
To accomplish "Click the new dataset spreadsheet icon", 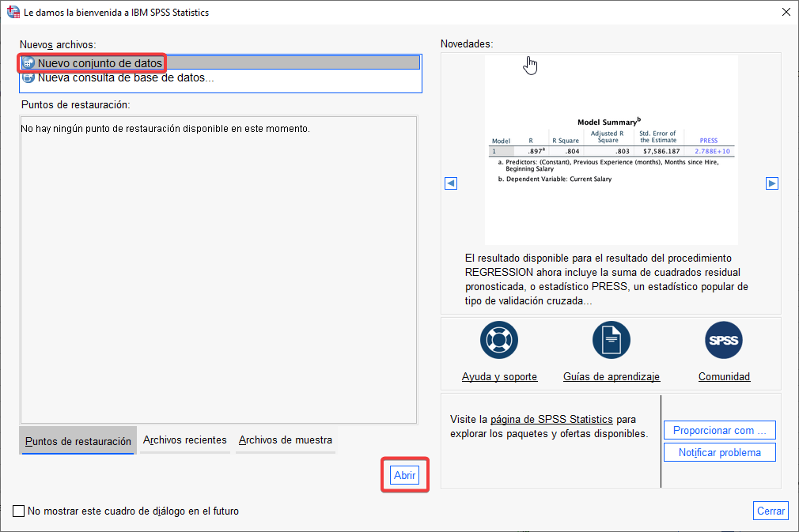I will click(x=28, y=63).
